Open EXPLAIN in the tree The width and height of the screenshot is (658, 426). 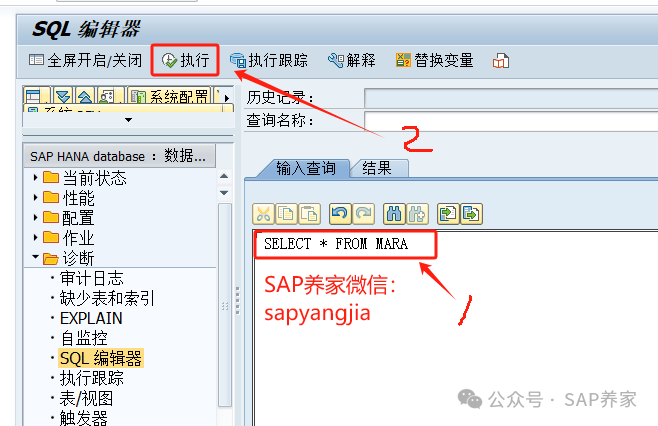pos(91,319)
